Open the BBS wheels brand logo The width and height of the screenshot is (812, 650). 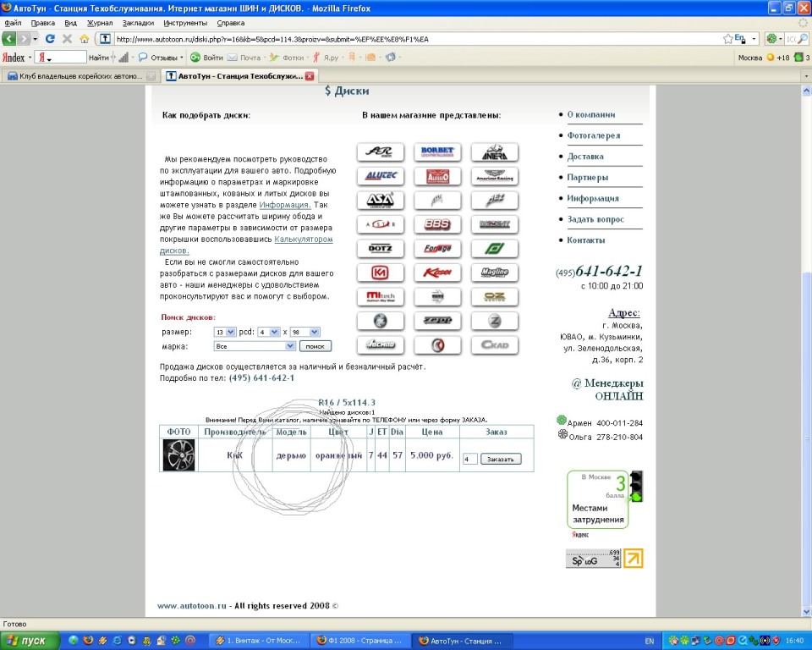pos(437,224)
